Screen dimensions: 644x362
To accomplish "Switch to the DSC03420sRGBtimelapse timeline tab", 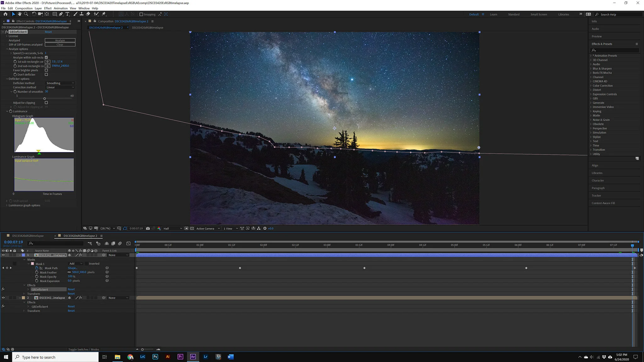I will [x=28, y=236].
